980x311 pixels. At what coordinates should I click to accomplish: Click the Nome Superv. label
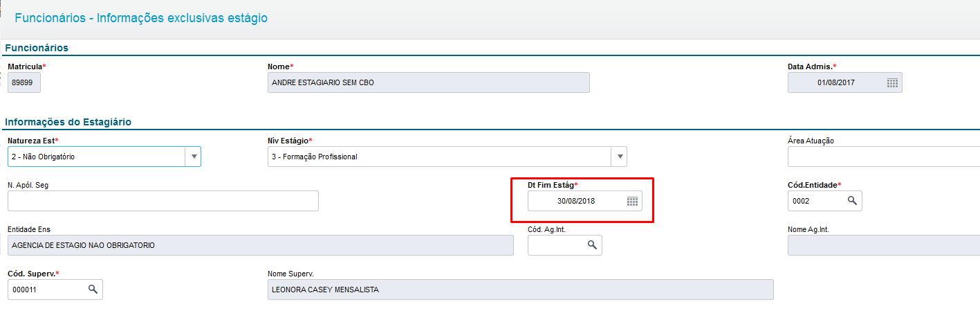click(x=290, y=274)
